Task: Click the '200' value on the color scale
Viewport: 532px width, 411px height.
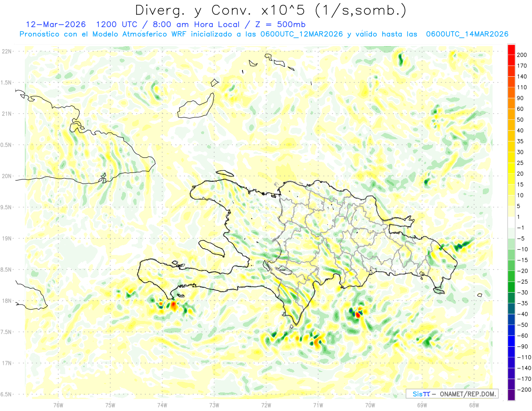Action: [x=522, y=55]
